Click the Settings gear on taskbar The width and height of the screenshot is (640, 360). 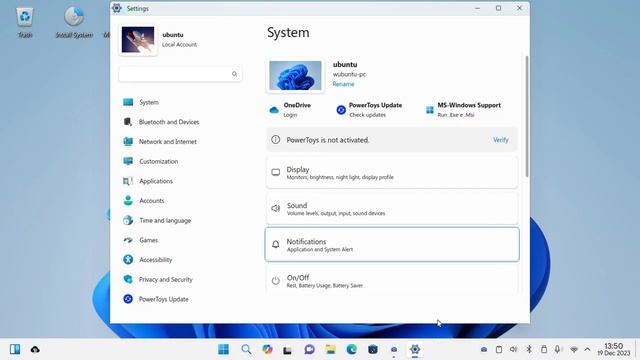[415, 349]
